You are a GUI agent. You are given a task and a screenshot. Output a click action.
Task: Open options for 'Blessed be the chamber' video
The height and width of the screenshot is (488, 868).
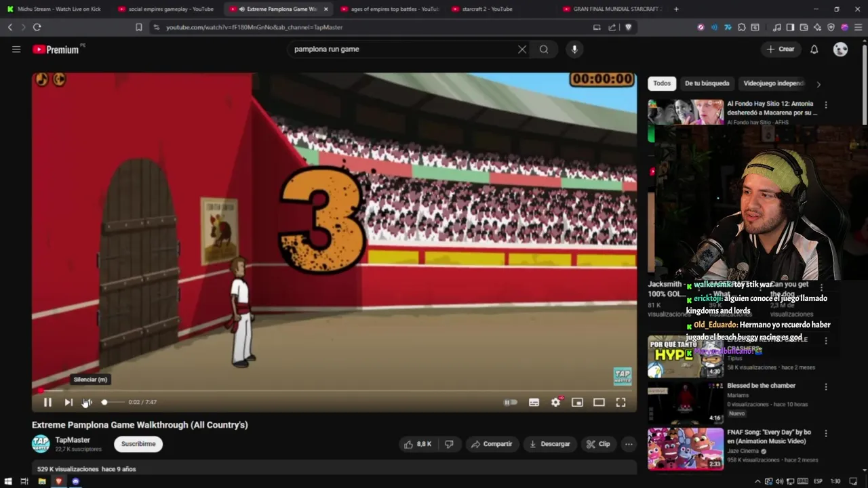point(825,387)
